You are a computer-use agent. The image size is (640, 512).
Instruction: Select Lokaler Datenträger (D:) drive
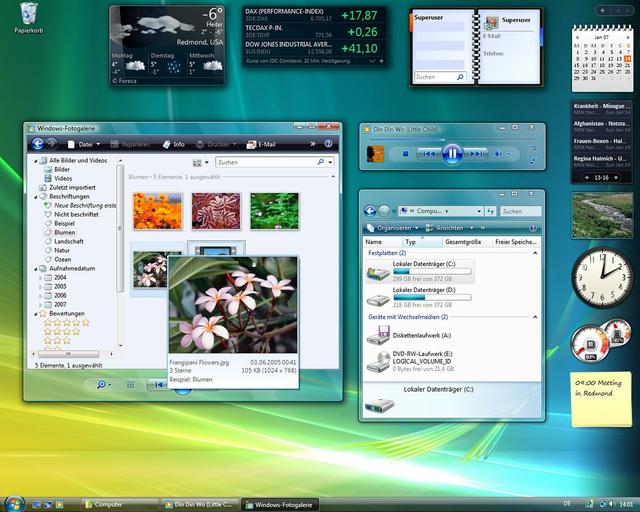pos(420,297)
